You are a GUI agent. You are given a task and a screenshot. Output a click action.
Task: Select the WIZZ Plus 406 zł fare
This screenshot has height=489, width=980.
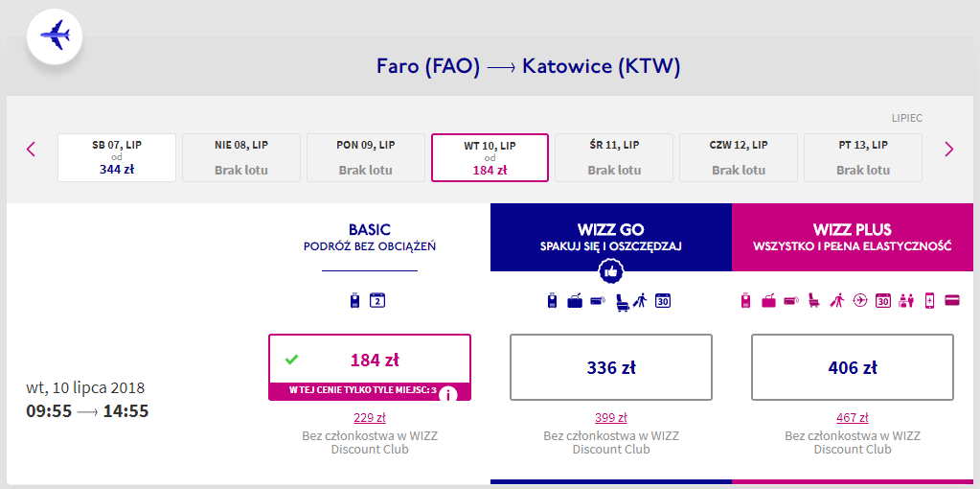tap(853, 367)
